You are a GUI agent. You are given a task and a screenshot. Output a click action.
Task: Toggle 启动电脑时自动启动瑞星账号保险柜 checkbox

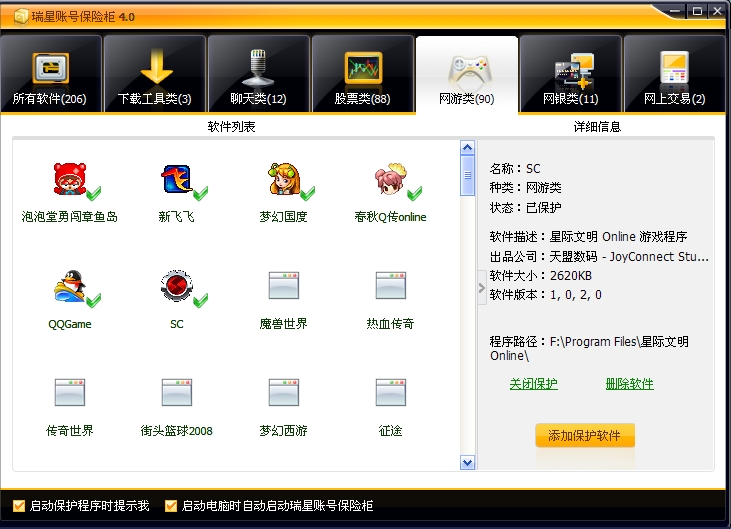pos(171,506)
